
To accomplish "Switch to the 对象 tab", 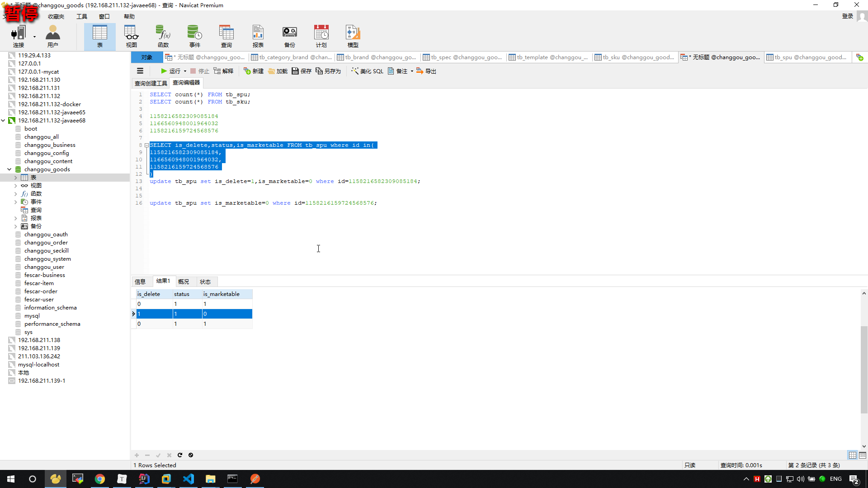I will coord(147,57).
